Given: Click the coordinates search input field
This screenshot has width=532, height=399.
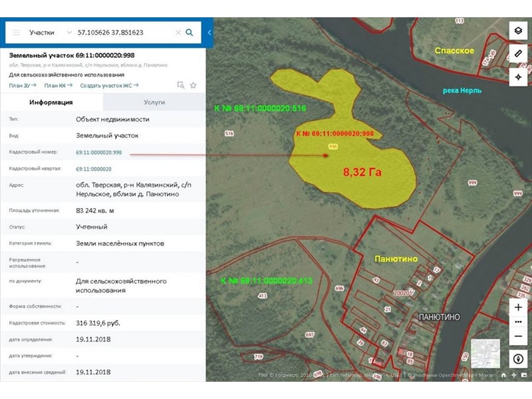Looking at the screenshot, I should (123, 33).
